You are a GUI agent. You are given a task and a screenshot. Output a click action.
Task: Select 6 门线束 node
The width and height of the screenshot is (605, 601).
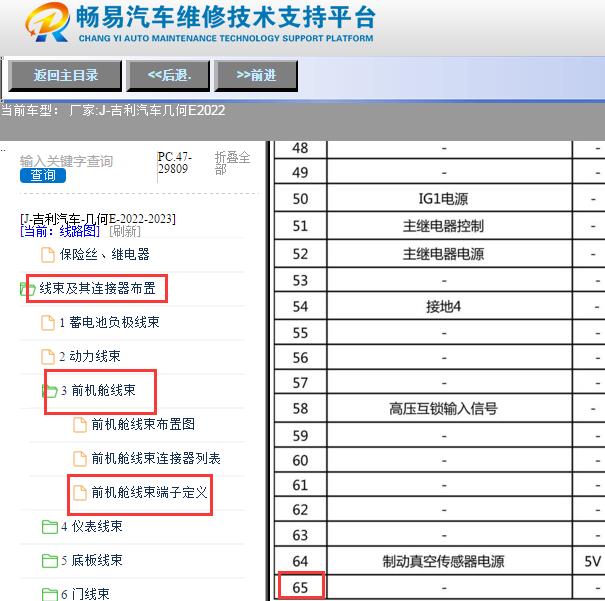(85, 594)
